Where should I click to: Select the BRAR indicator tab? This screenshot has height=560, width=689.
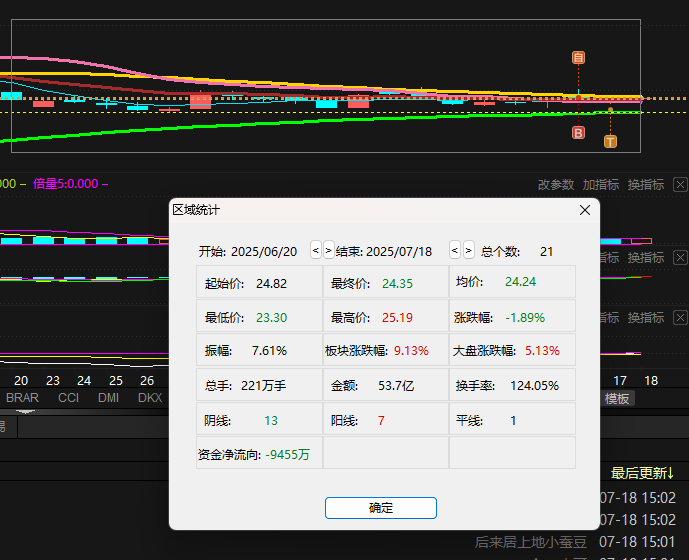pos(22,398)
